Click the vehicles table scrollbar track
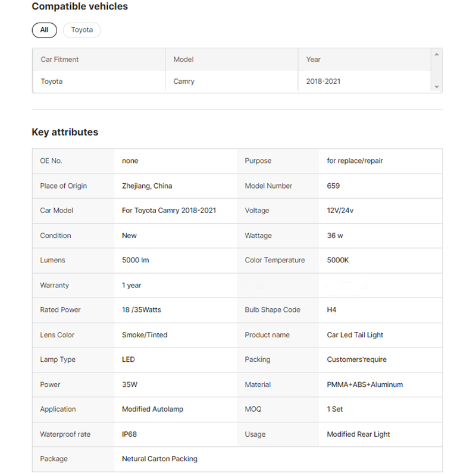 pyautogui.click(x=437, y=71)
